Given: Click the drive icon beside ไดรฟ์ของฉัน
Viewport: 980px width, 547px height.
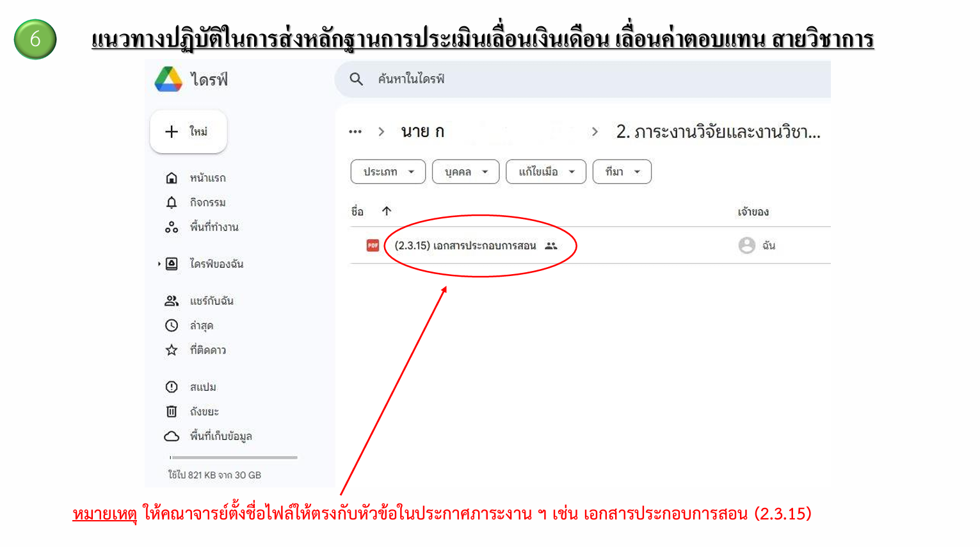Looking at the screenshot, I should click(172, 264).
